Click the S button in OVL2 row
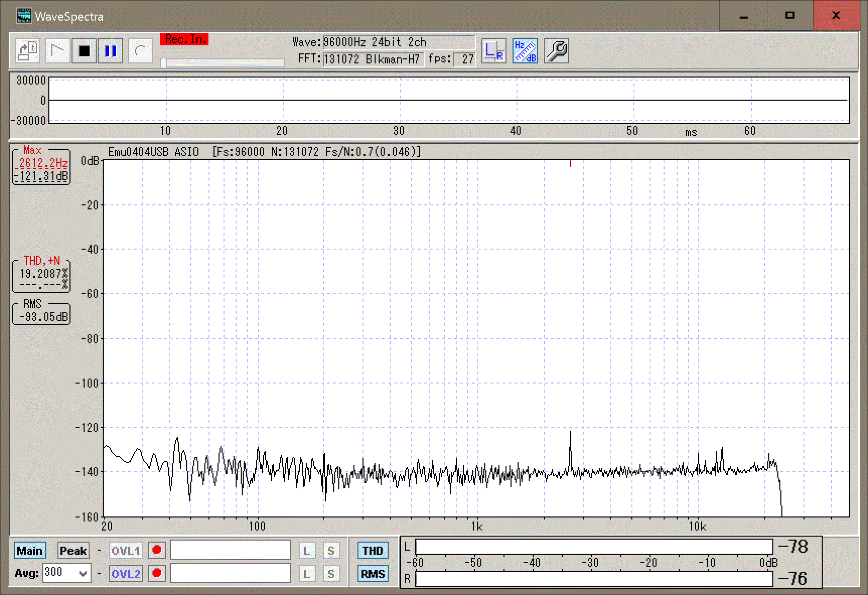This screenshot has width=868, height=595. [x=331, y=574]
